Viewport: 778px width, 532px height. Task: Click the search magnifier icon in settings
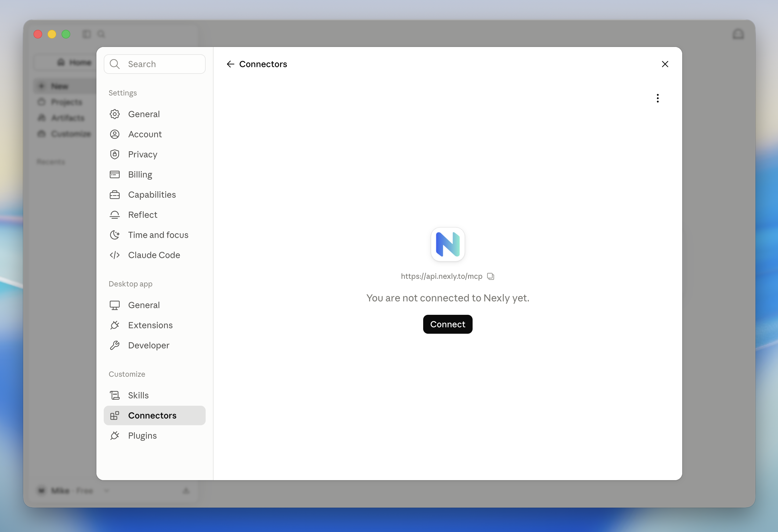click(114, 64)
